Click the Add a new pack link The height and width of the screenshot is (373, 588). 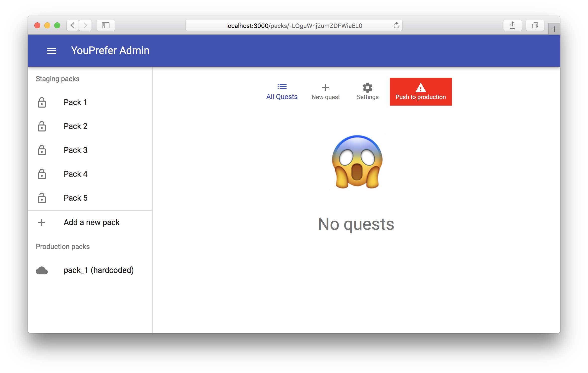(x=92, y=222)
